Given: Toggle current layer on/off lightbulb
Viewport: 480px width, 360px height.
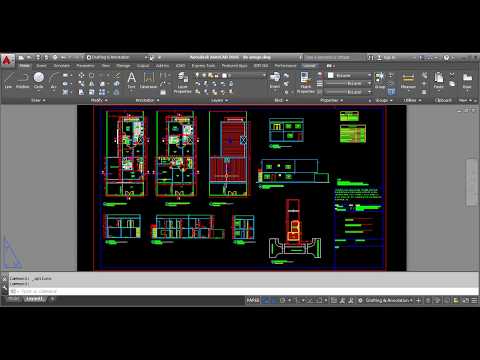Looking at the screenshot, I should [197, 75].
